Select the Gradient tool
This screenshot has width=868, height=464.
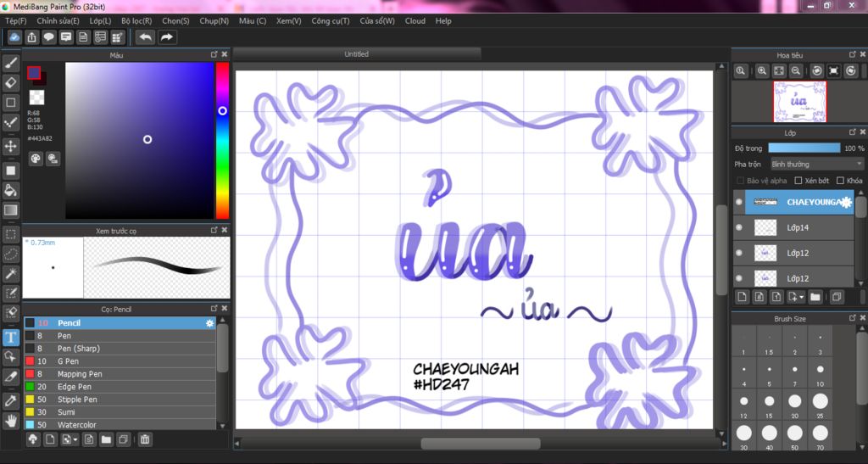[x=10, y=210]
